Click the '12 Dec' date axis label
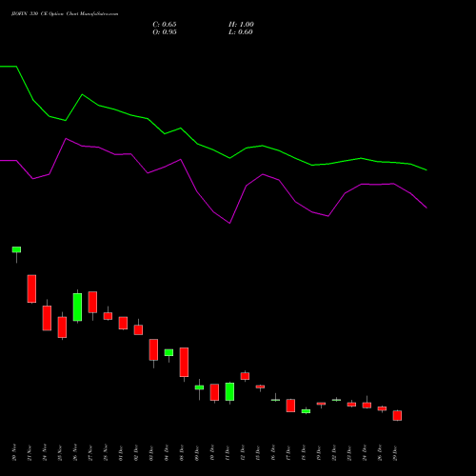The height and width of the screenshot is (476, 476). (243, 452)
